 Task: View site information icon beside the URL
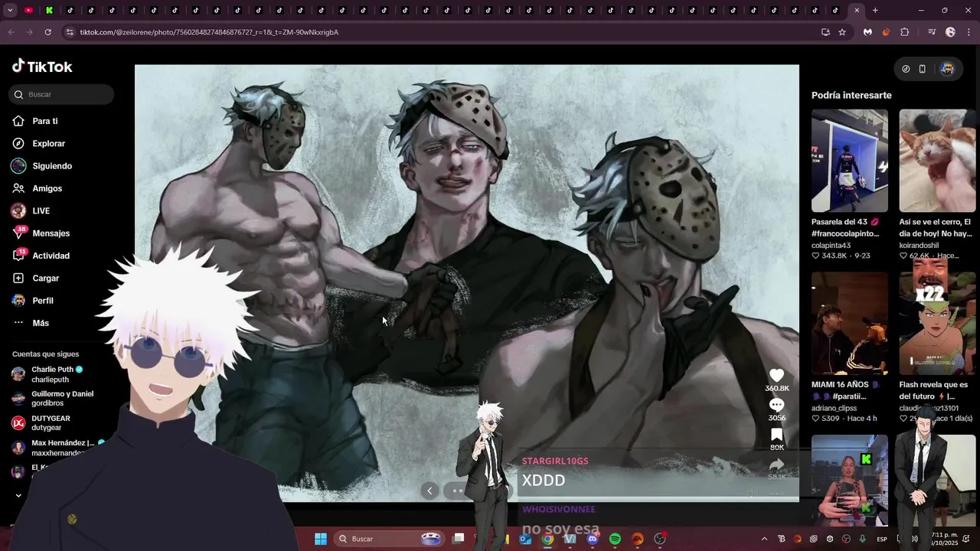tap(70, 32)
